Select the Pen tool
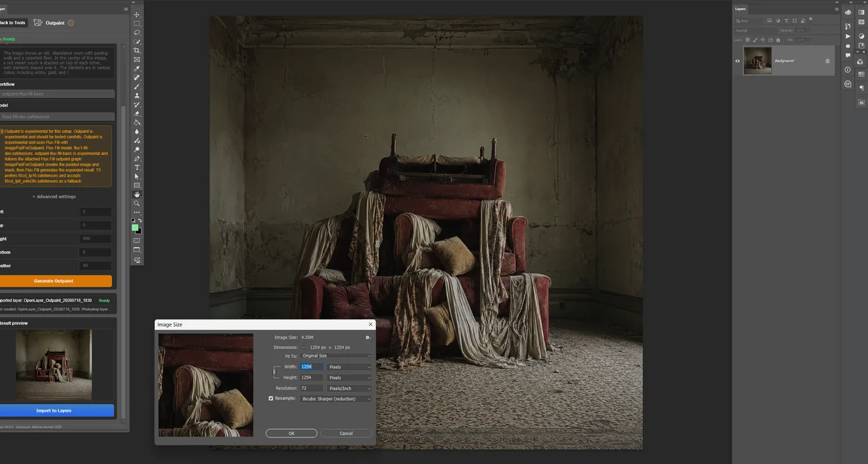The height and width of the screenshot is (464, 868). (x=137, y=159)
